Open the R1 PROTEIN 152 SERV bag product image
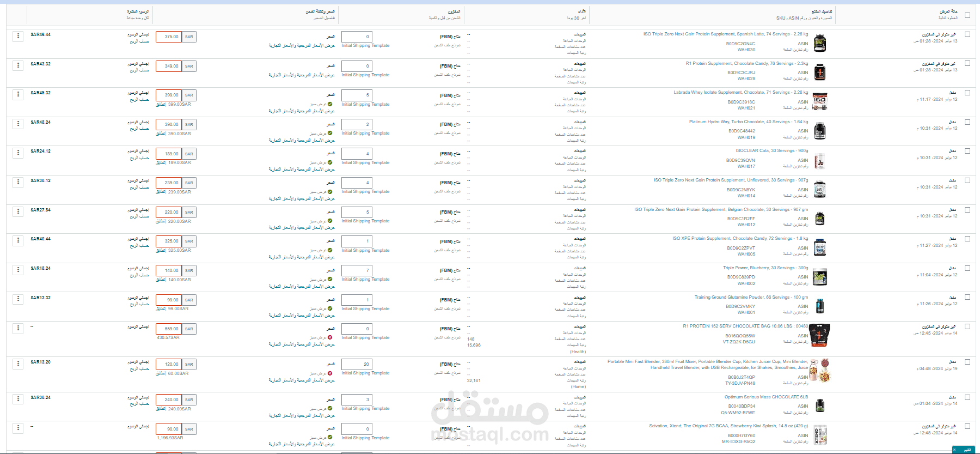980x454 pixels. [820, 335]
